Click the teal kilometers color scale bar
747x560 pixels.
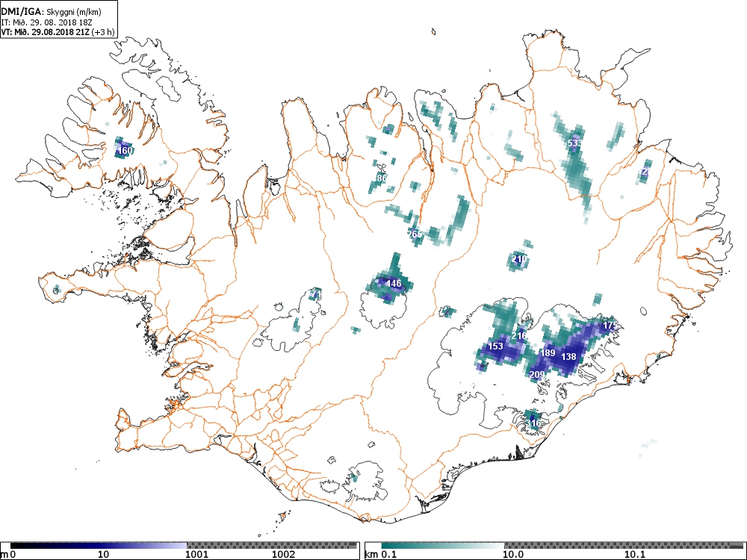click(x=442, y=546)
